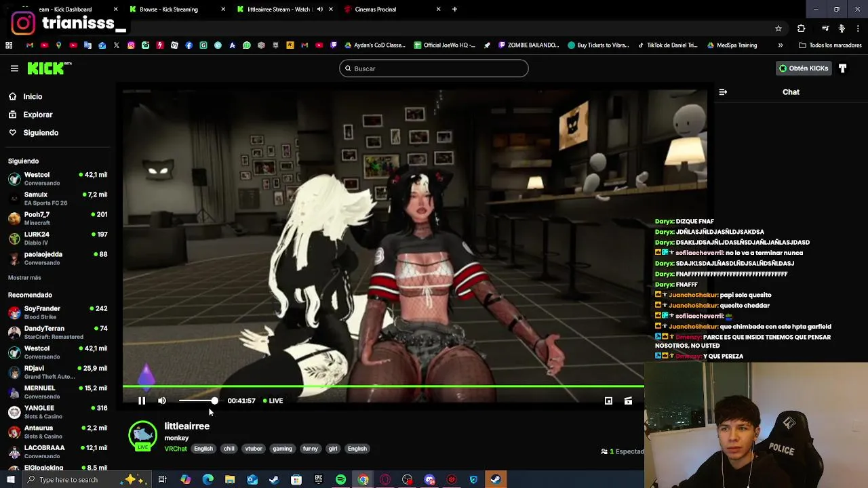
Task: Adjust the volume slider
Action: pos(197,401)
